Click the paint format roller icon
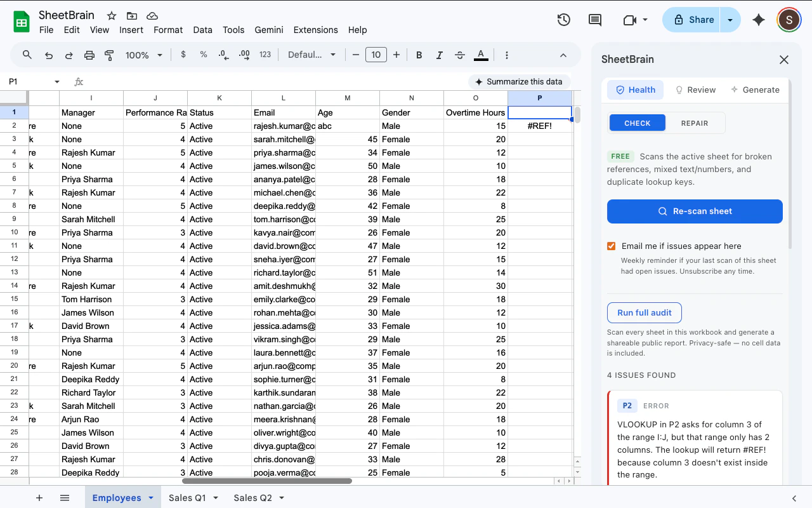 click(109, 55)
